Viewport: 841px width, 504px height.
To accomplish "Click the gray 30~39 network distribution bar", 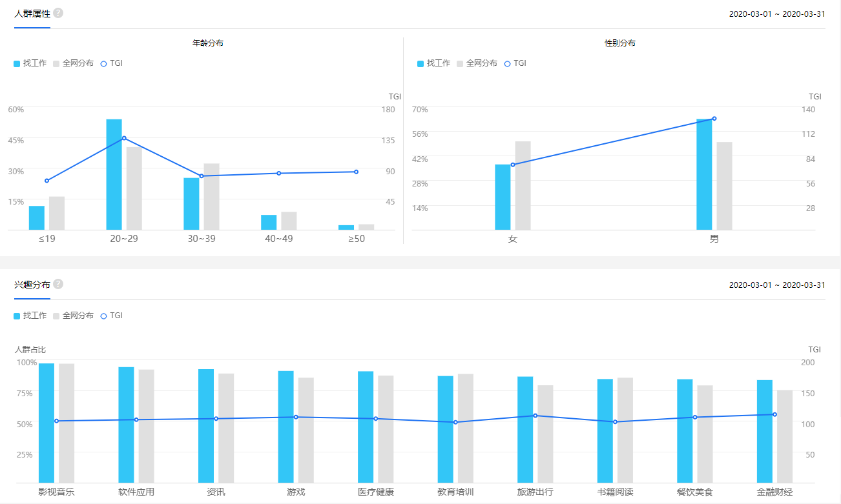I will pos(212,197).
